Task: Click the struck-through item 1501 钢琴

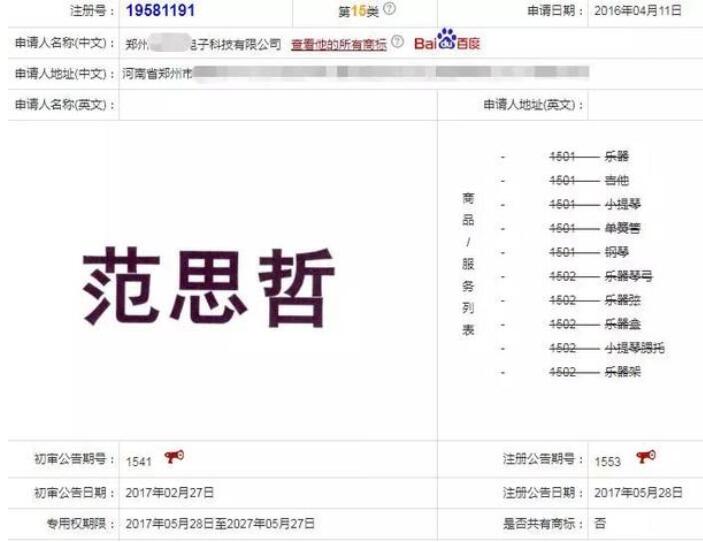Action: (x=589, y=252)
